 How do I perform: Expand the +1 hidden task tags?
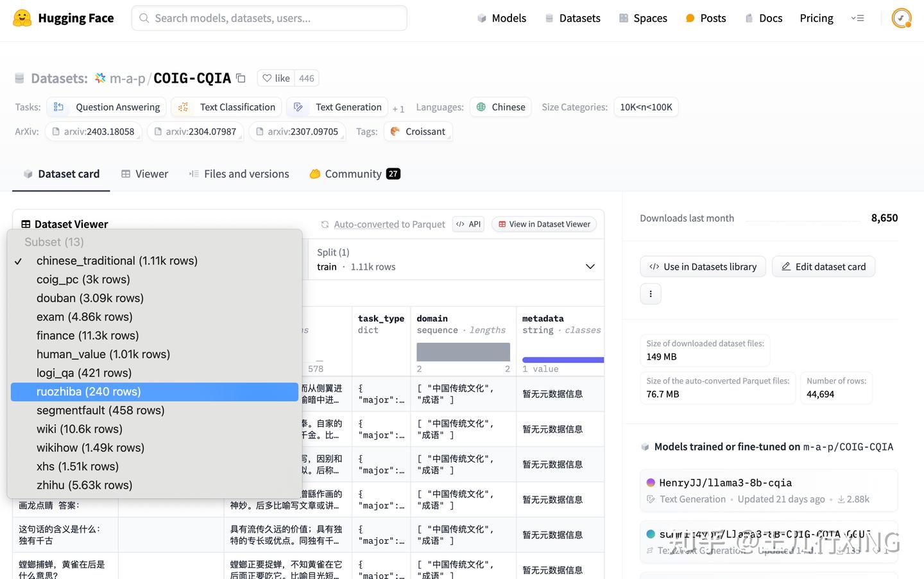(398, 108)
